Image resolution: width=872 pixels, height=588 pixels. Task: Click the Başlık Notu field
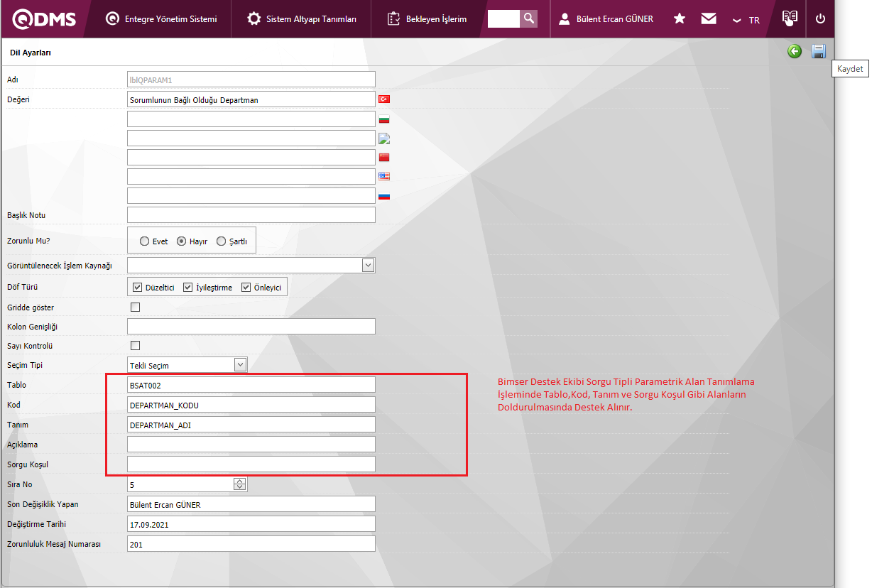(251, 214)
